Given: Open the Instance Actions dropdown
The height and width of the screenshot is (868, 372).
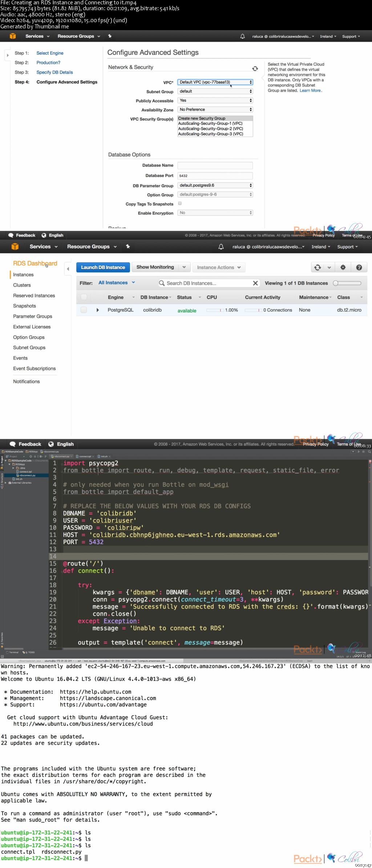Looking at the screenshot, I should click(219, 267).
